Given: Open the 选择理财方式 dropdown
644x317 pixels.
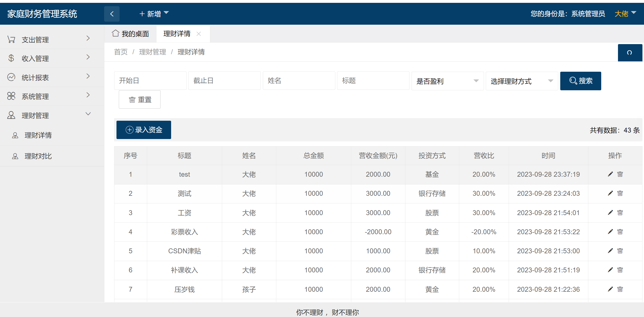Looking at the screenshot, I should coord(522,81).
